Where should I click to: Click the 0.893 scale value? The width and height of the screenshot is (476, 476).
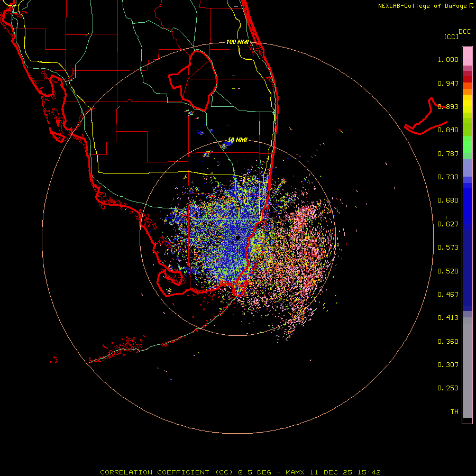448,106
